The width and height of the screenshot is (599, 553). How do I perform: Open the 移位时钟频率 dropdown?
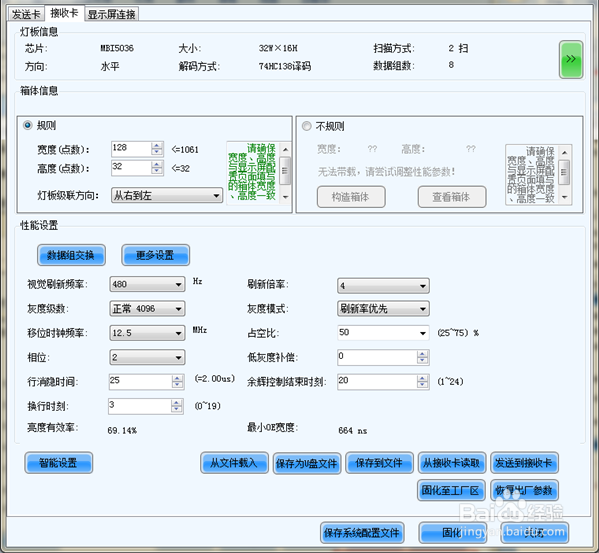(147, 333)
